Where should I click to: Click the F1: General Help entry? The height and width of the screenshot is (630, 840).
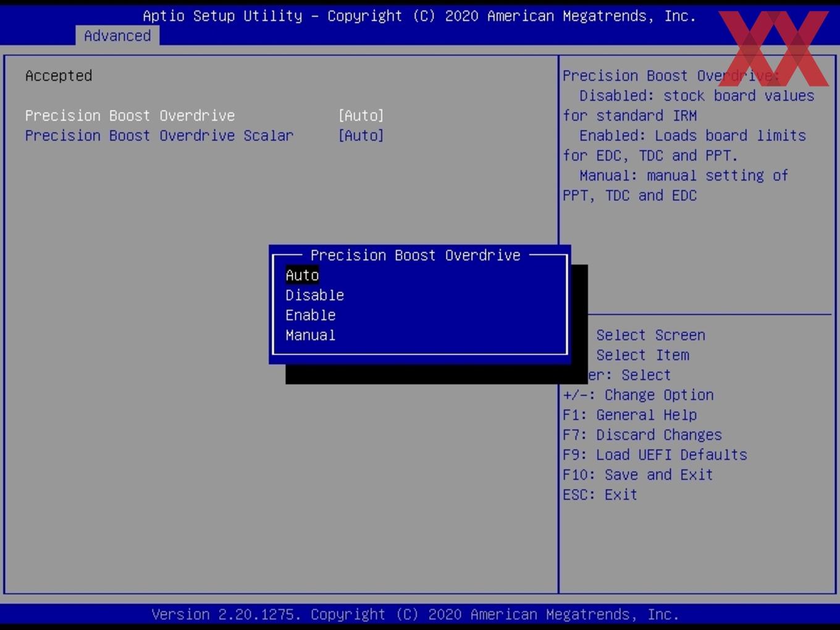pos(629,415)
